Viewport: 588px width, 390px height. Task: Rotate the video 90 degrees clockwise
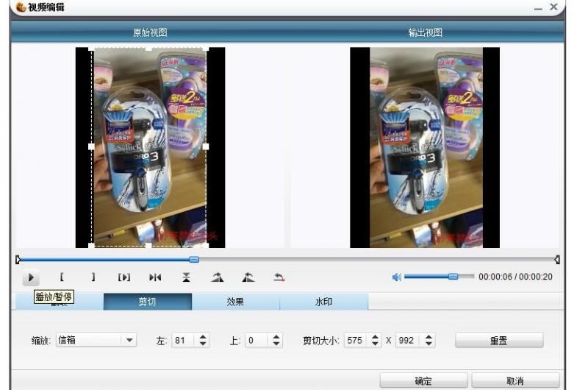point(217,277)
